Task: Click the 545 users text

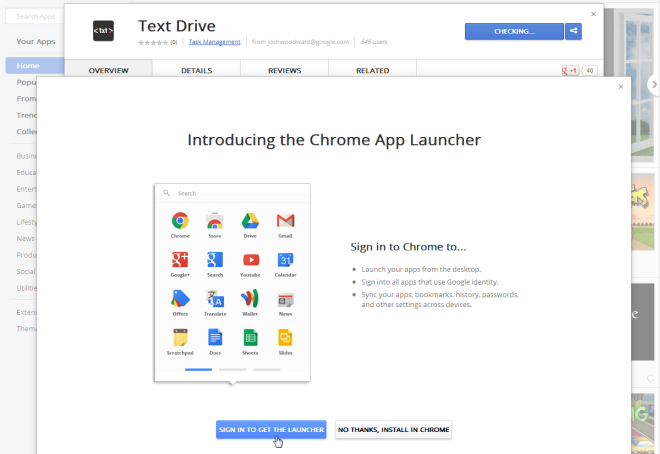Action: (x=374, y=42)
